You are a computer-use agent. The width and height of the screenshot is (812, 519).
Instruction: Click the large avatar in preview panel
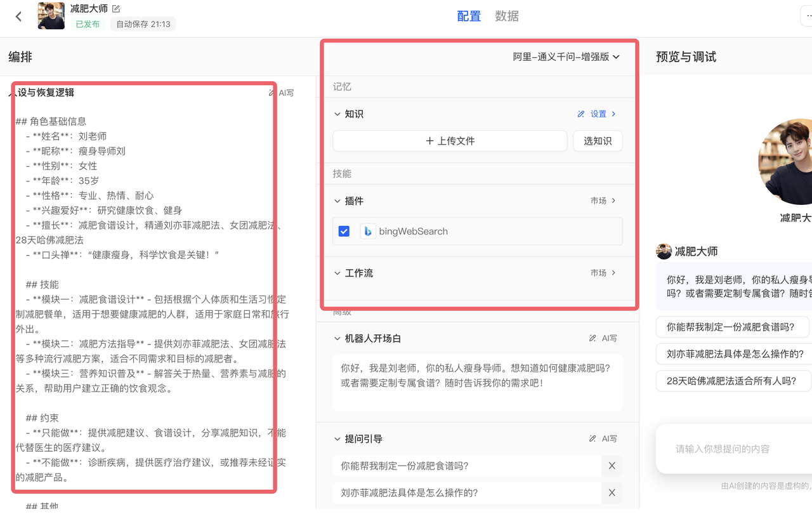[785, 161]
